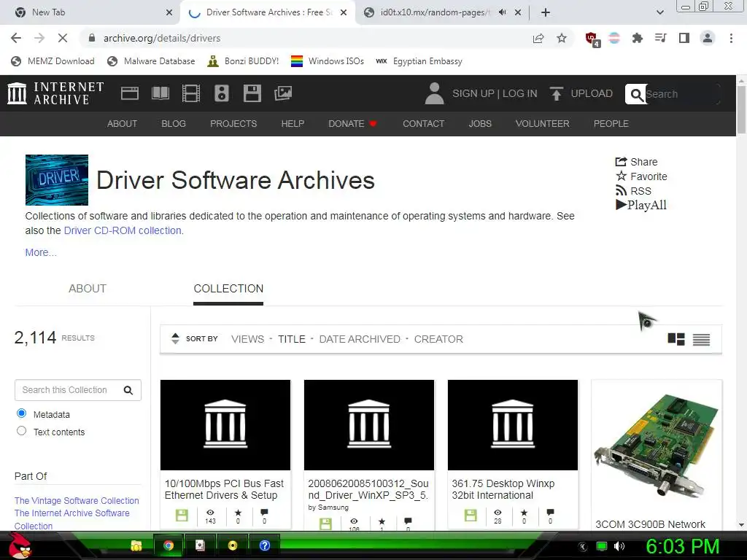Open the Extensions puzzle icon

(637, 38)
